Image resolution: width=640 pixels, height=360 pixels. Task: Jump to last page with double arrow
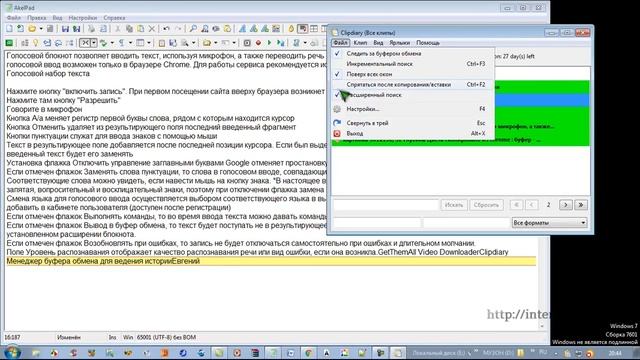tap(581, 205)
